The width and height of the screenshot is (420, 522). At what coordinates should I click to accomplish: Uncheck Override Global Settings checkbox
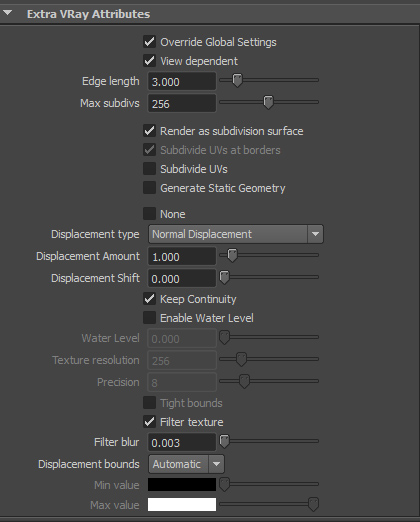point(149,42)
